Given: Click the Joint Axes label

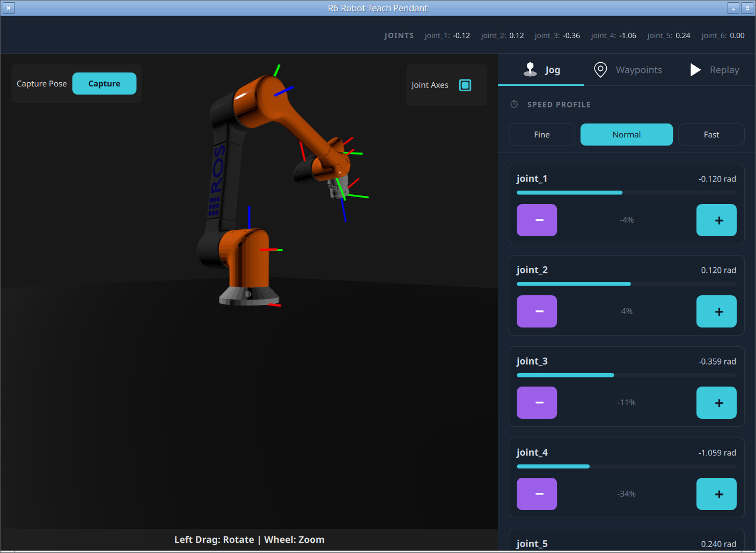Looking at the screenshot, I should pyautogui.click(x=430, y=85).
